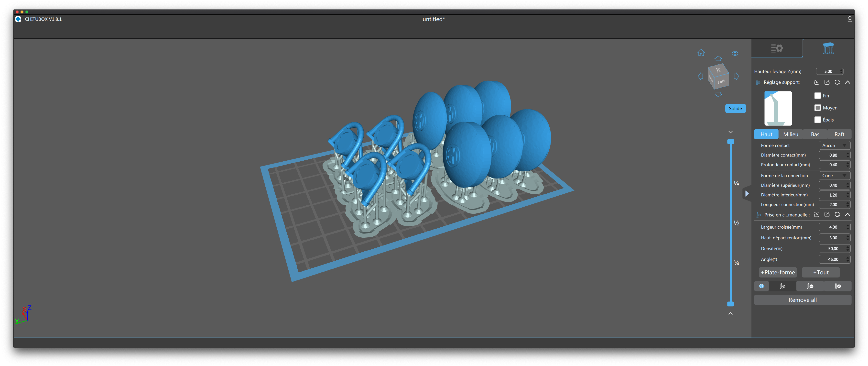Click the +Plate-forme button

coord(778,272)
